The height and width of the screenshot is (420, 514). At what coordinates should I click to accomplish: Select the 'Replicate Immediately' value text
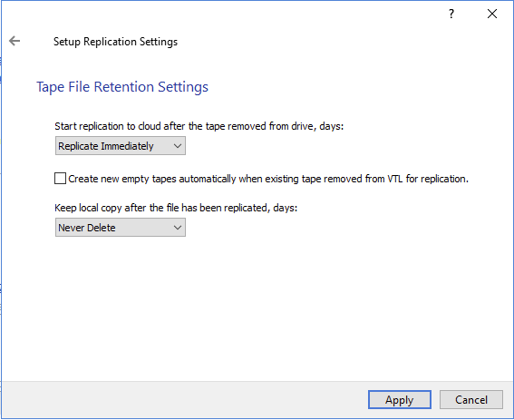click(106, 146)
